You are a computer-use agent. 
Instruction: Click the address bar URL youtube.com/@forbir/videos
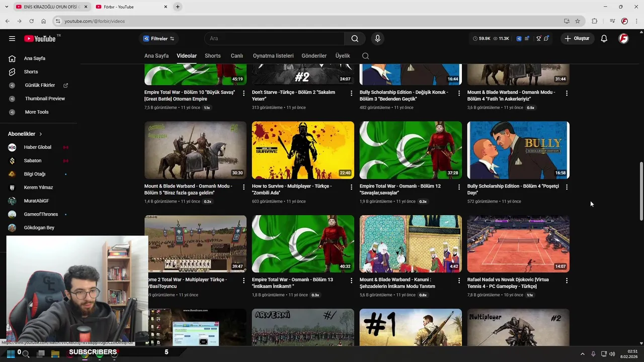95,21
